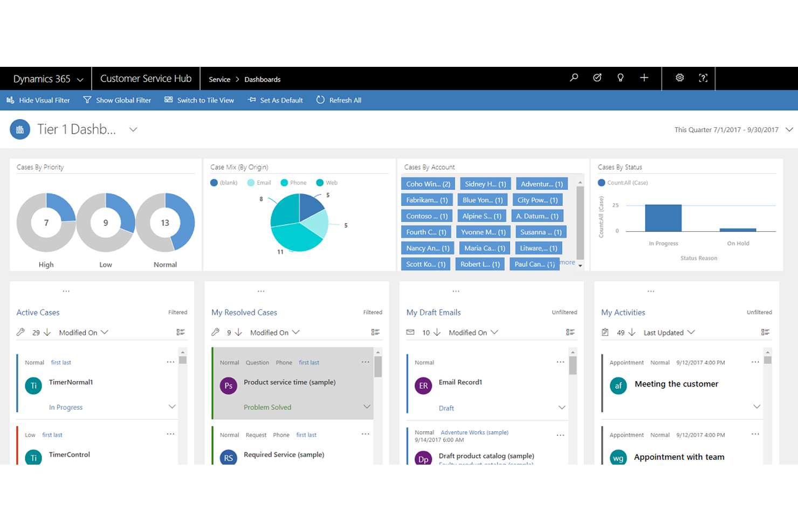
Task: Open the Tier 1 Dashboard selector chevron
Action: tap(133, 130)
